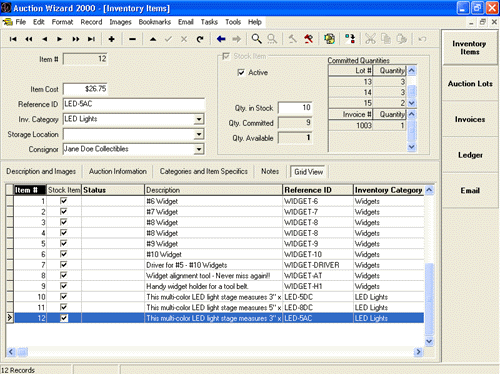
Task: Go to next record arrow
Action: pos(60,39)
